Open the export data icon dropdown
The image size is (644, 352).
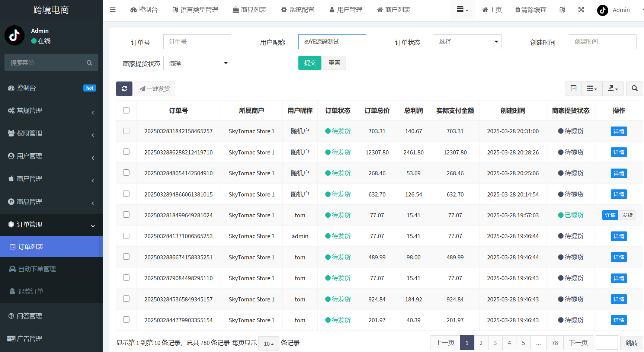click(612, 89)
